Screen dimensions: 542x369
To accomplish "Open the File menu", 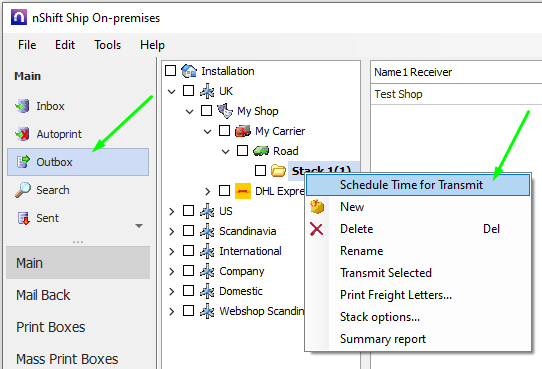I will [27, 45].
